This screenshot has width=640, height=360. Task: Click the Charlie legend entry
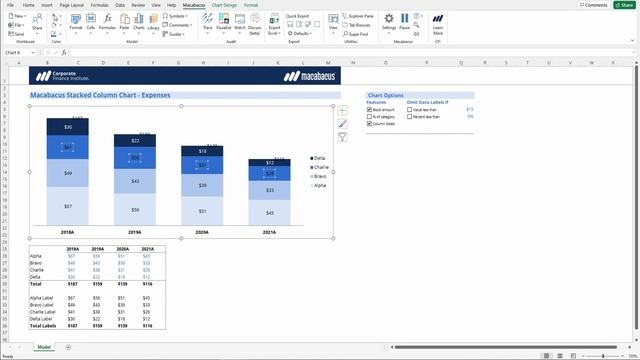(x=319, y=167)
